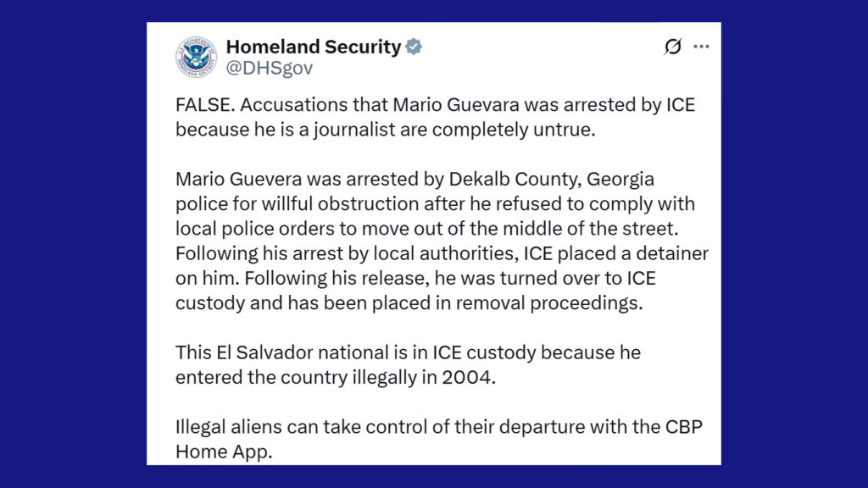The height and width of the screenshot is (488, 868).
Task: Click the CBP text in the final paragraph
Action: click(684, 427)
